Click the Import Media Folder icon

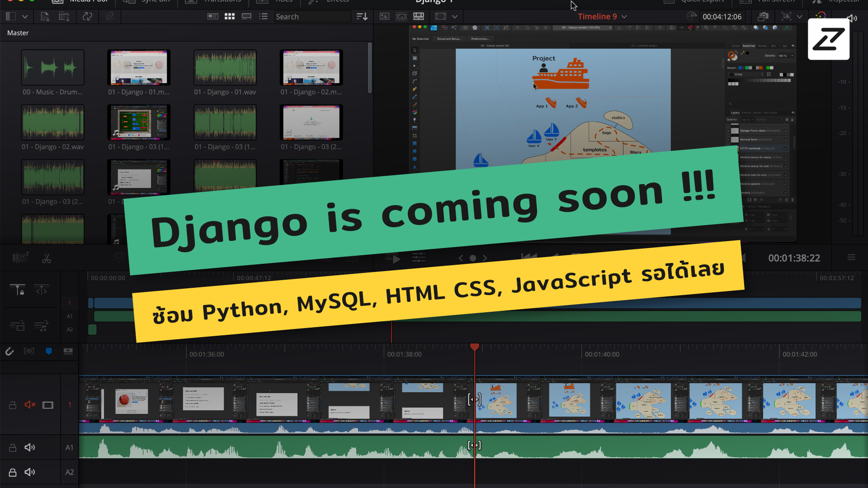[x=64, y=17]
